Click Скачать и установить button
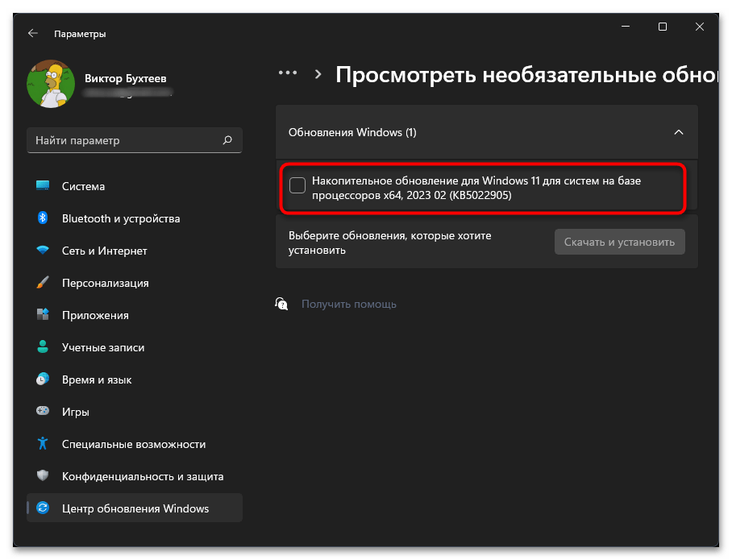732x560 pixels. [619, 242]
